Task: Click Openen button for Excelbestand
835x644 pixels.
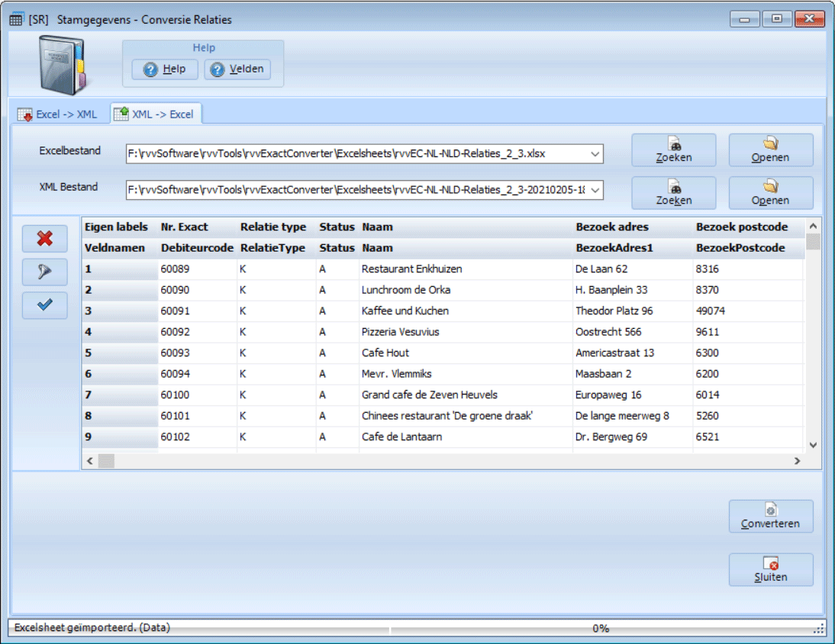Action: [771, 150]
